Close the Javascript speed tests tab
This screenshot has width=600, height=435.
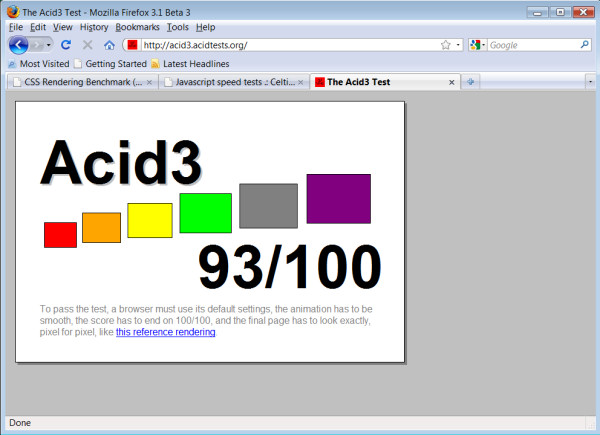pyautogui.click(x=300, y=82)
